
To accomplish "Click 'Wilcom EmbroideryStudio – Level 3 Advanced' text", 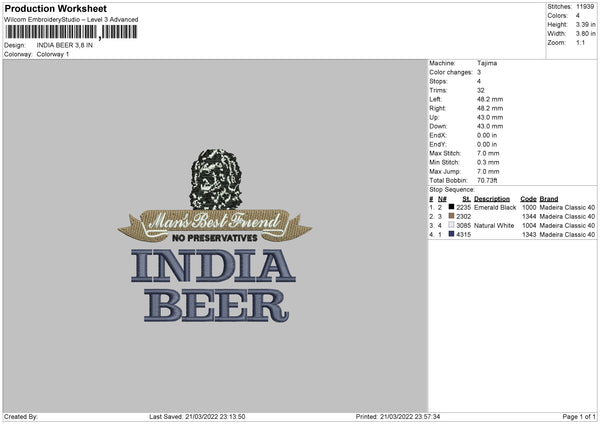I will (x=71, y=20).
